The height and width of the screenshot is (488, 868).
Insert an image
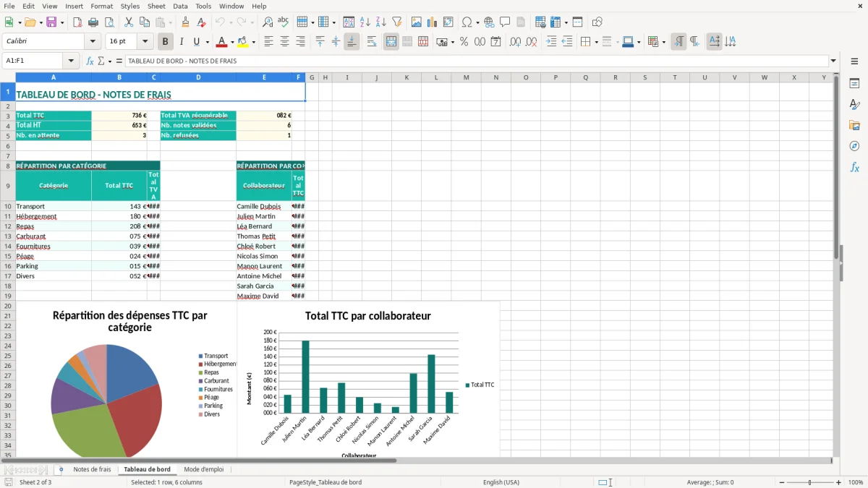(417, 22)
